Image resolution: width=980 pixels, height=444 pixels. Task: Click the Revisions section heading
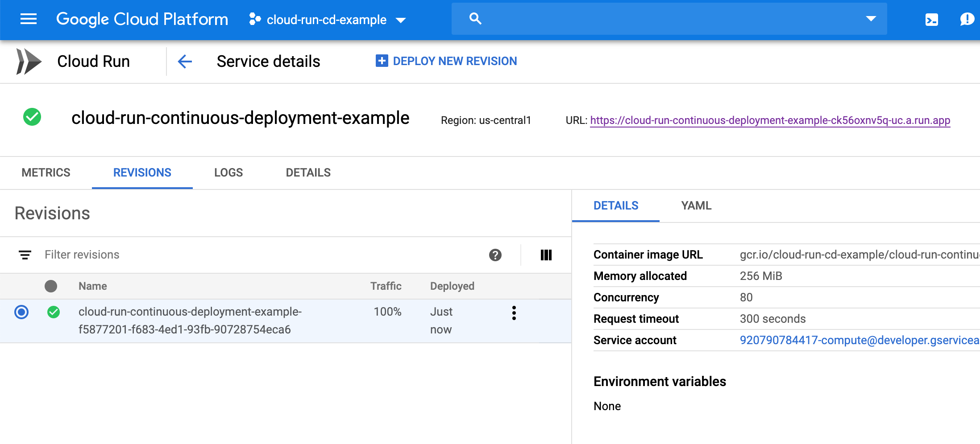pos(52,213)
